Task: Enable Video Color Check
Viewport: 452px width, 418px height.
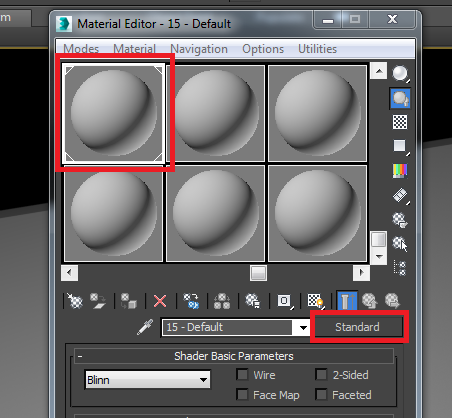Action: [x=400, y=171]
